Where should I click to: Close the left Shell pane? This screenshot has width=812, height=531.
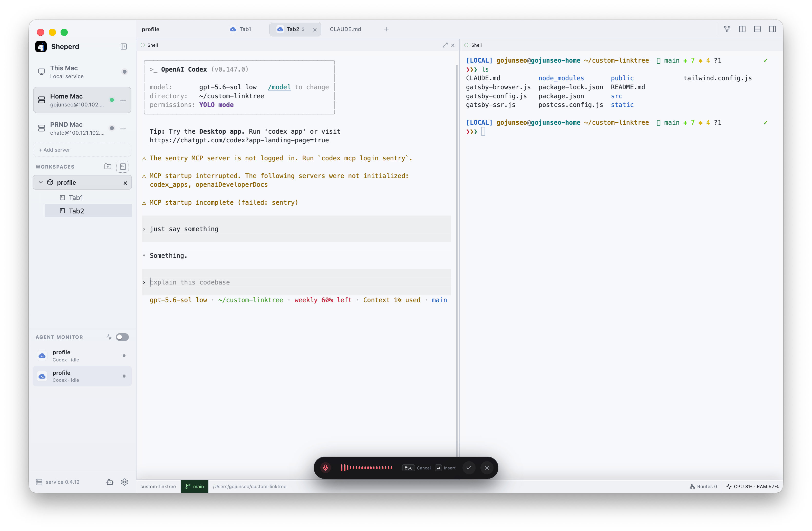[x=453, y=45]
